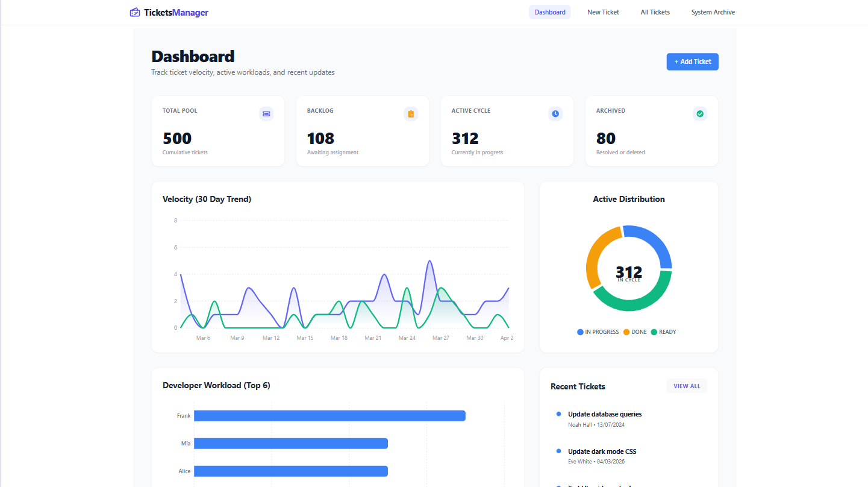Open the Dashboard nav tab

(550, 12)
